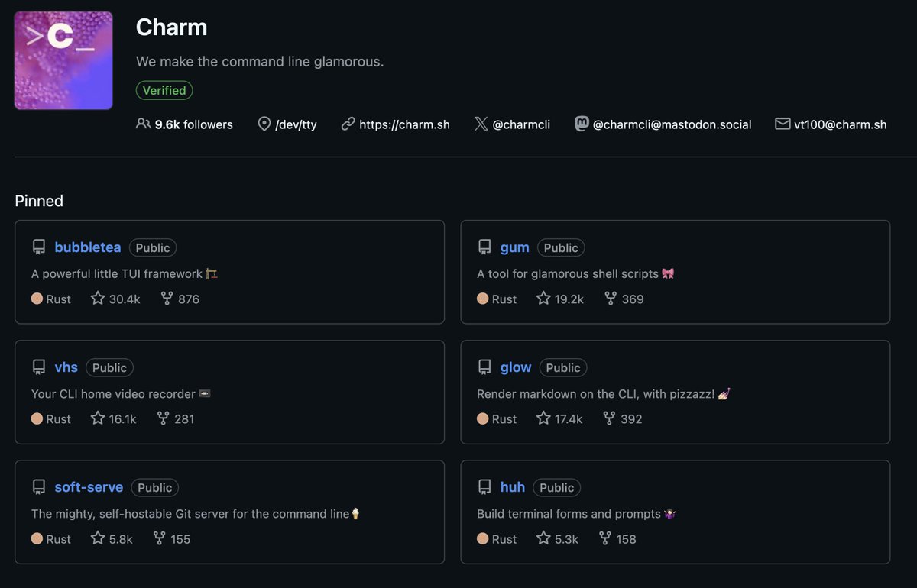This screenshot has height=588, width=917.
Task: Click the 'We make the command line glamorous.' tagline
Action: coord(260,61)
